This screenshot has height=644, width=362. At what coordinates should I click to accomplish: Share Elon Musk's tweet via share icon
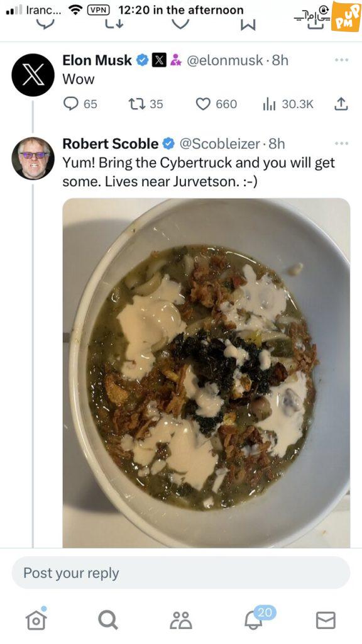click(x=341, y=104)
